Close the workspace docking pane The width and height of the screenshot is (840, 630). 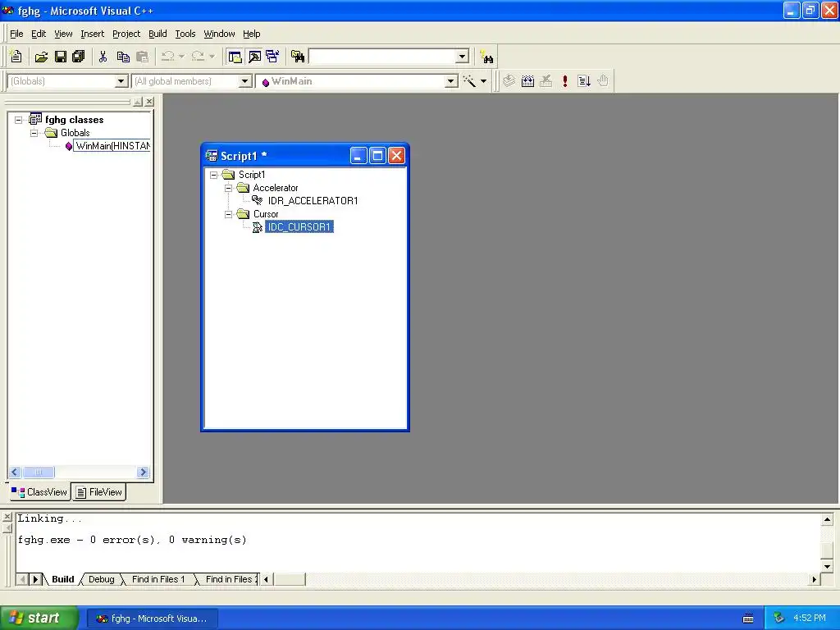(x=149, y=101)
